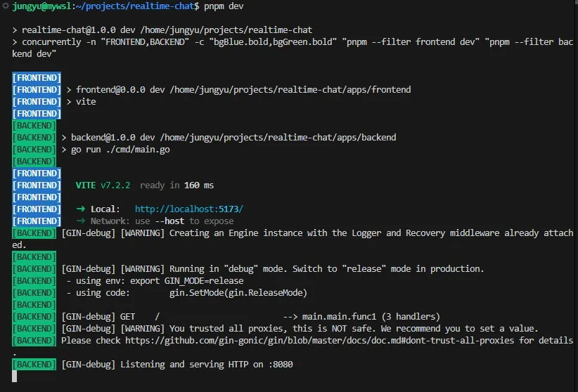Open the http://localhost:5173/ local URL

(x=188, y=209)
